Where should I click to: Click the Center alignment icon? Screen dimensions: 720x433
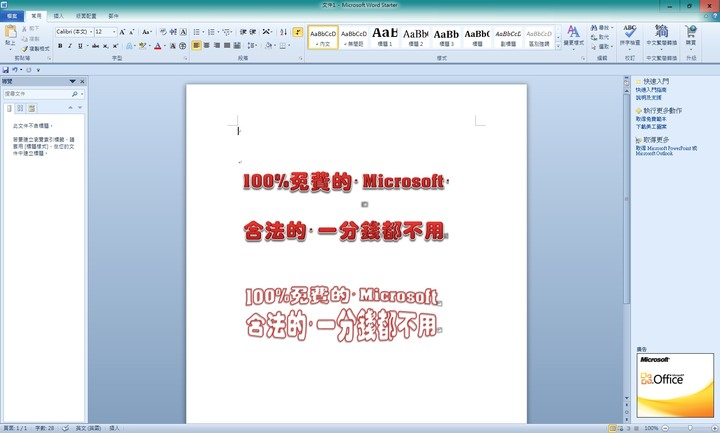point(207,45)
